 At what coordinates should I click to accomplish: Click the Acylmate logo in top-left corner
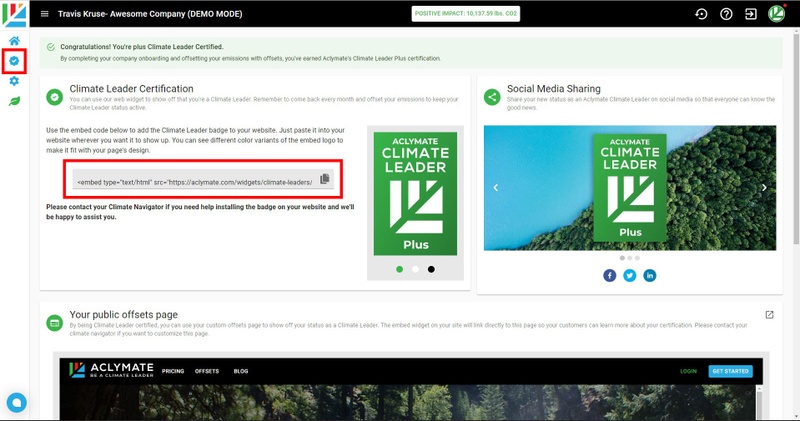pyautogui.click(x=14, y=14)
